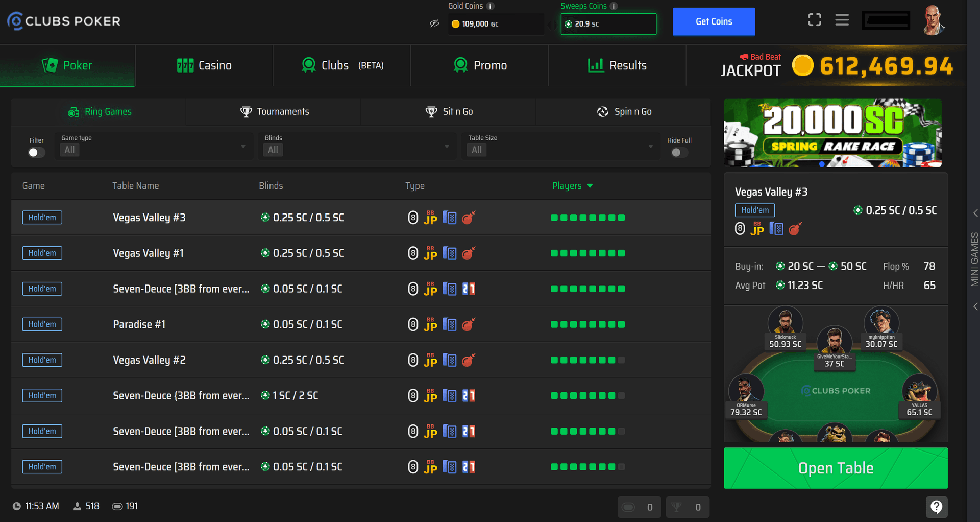Open the user profile avatar

point(934,20)
